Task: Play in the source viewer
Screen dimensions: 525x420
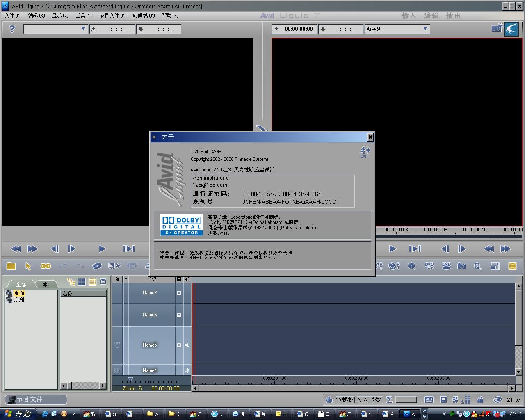Action: point(102,249)
